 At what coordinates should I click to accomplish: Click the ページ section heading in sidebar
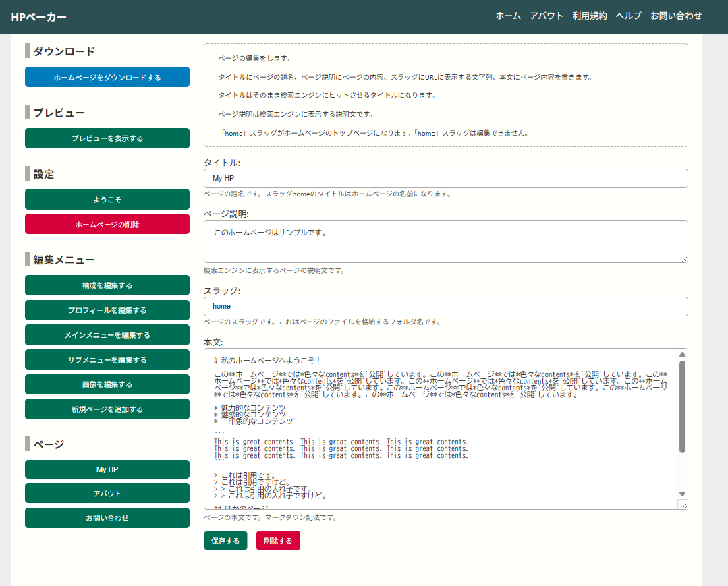pyautogui.click(x=49, y=444)
